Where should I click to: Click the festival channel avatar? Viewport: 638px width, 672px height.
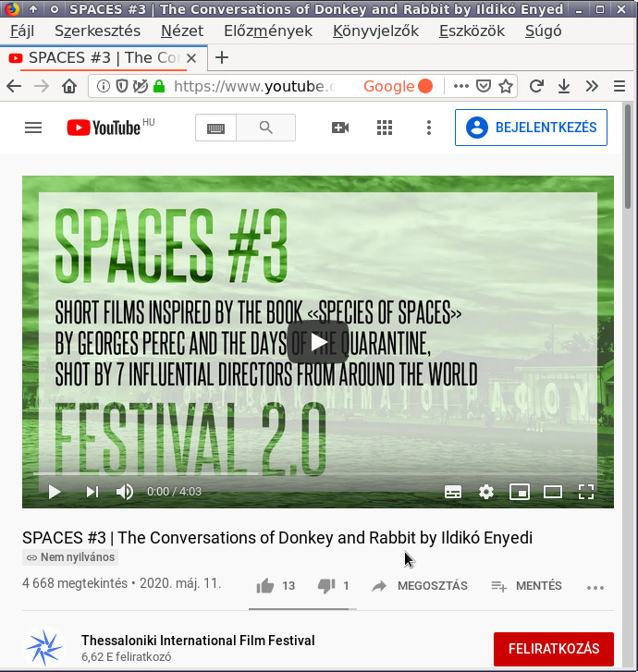pyautogui.click(x=44, y=647)
